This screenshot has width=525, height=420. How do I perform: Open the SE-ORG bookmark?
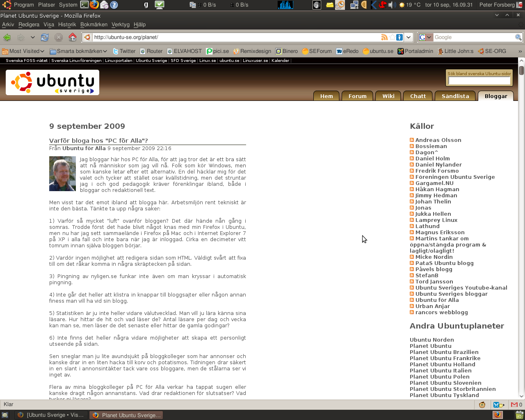tap(492, 51)
